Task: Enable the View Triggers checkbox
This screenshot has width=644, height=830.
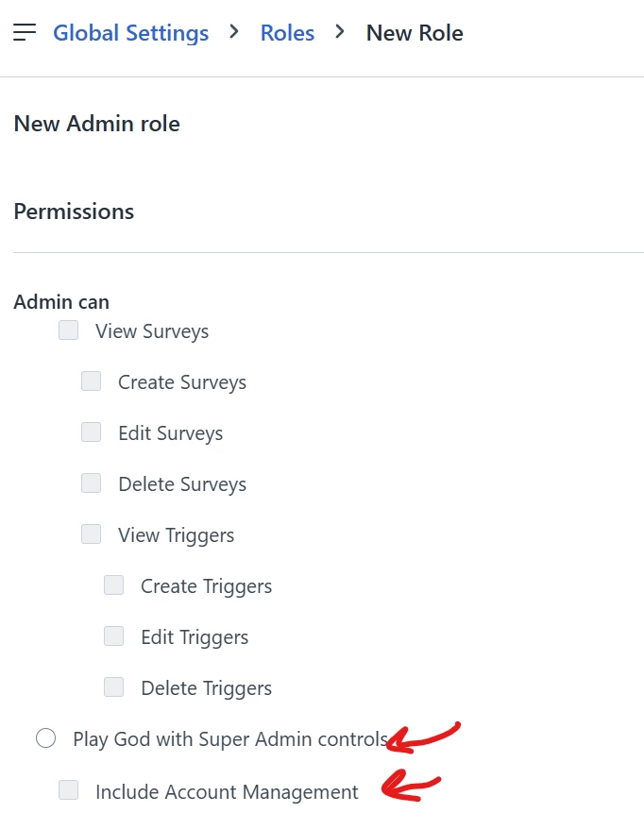Action: pos(91,534)
